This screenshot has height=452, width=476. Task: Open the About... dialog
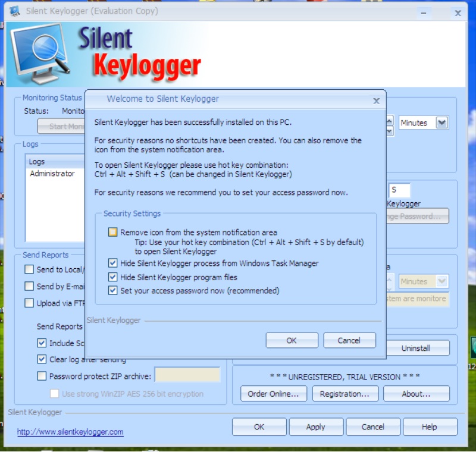coord(416,394)
